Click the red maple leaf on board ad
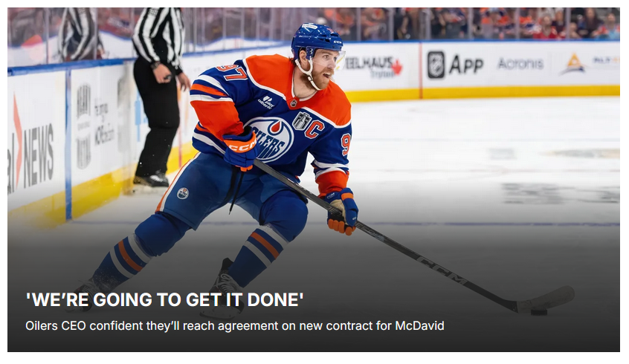The image size is (629, 364). (x=396, y=68)
